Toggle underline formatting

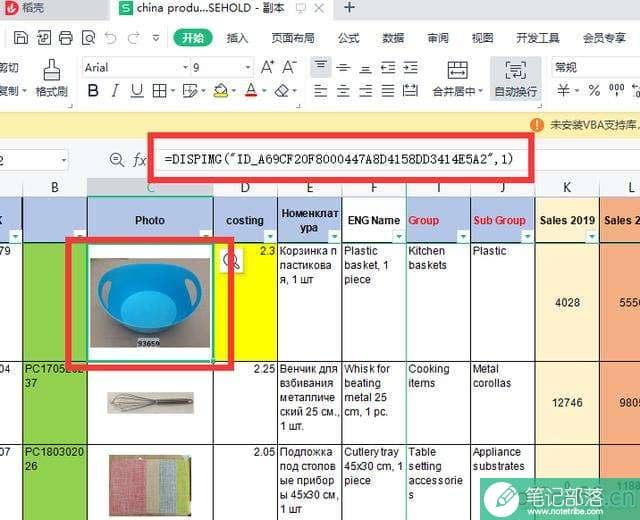(x=137, y=91)
